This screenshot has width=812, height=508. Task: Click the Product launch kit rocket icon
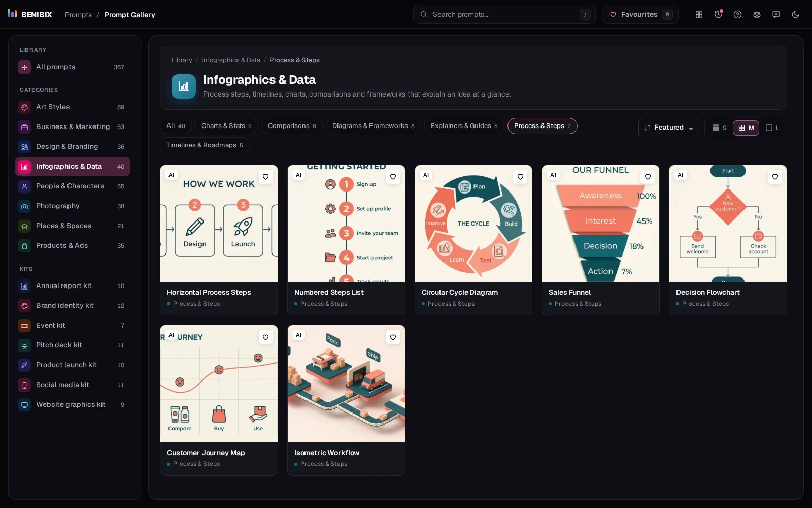point(24,365)
